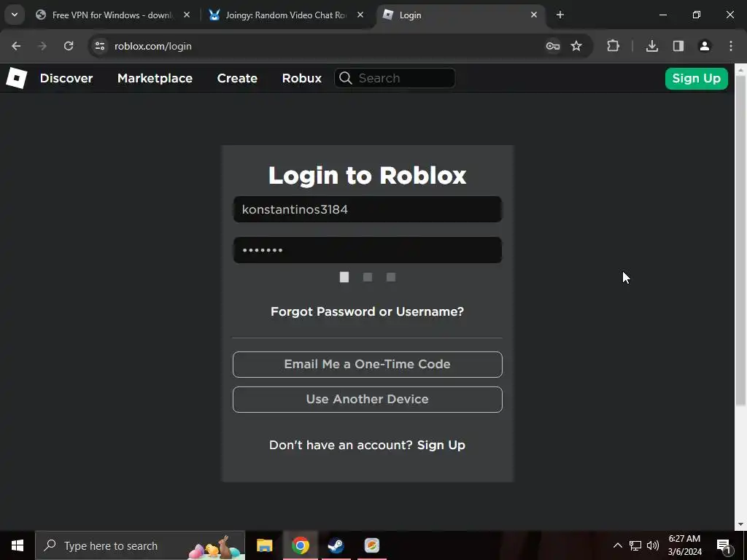Image resolution: width=747 pixels, height=560 pixels.
Task: Click Use Another Device button
Action: pos(368,400)
